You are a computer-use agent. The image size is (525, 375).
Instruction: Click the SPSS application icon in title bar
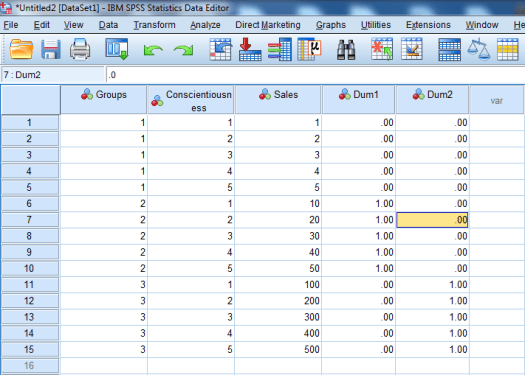click(6, 7)
